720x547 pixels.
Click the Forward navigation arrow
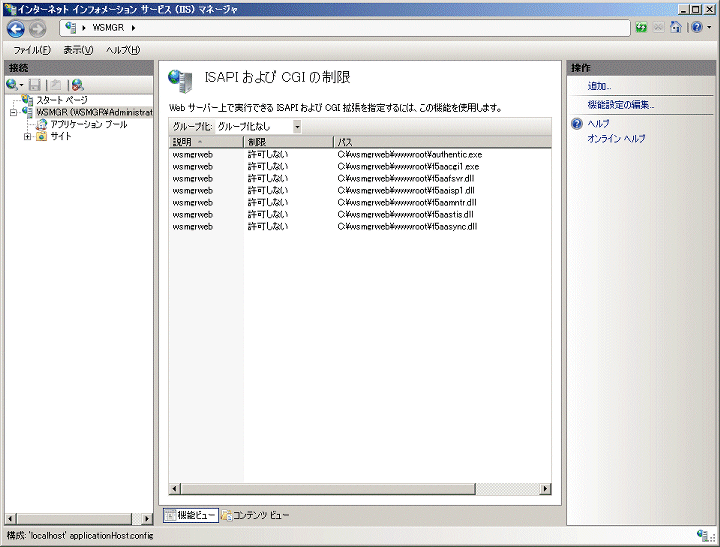tap(38, 29)
